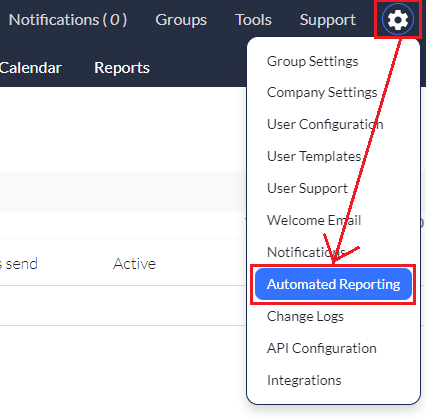
Task: Click the Active status text
Action: 135,264
